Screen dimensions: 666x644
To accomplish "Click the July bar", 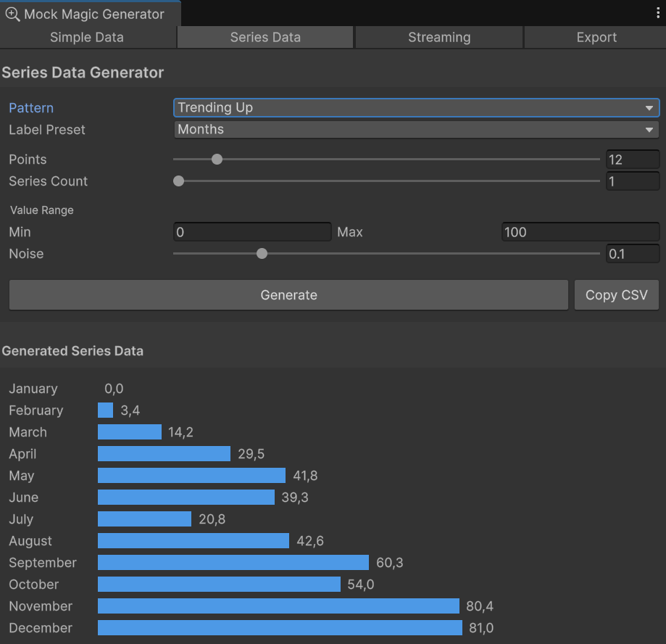I will click(x=144, y=519).
